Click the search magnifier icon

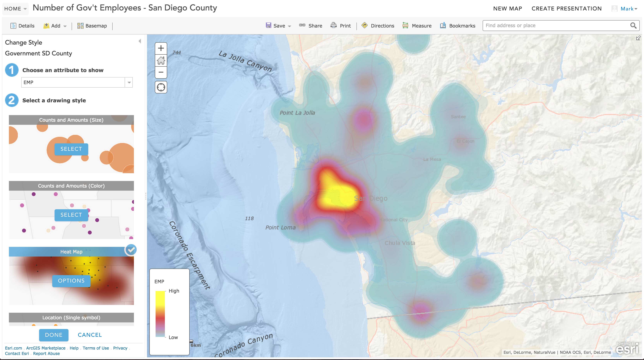(x=633, y=25)
